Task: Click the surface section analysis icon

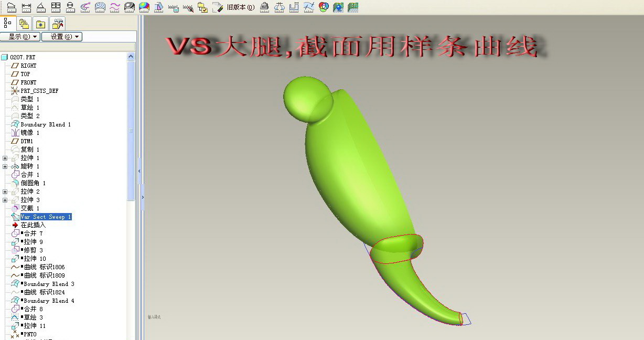Action: pyautogui.click(x=100, y=7)
